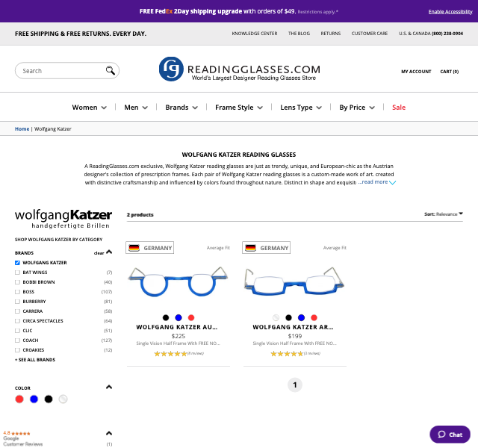478x448 pixels.
Task: Open the Sort by Relevance dropdown
Action: click(444, 214)
